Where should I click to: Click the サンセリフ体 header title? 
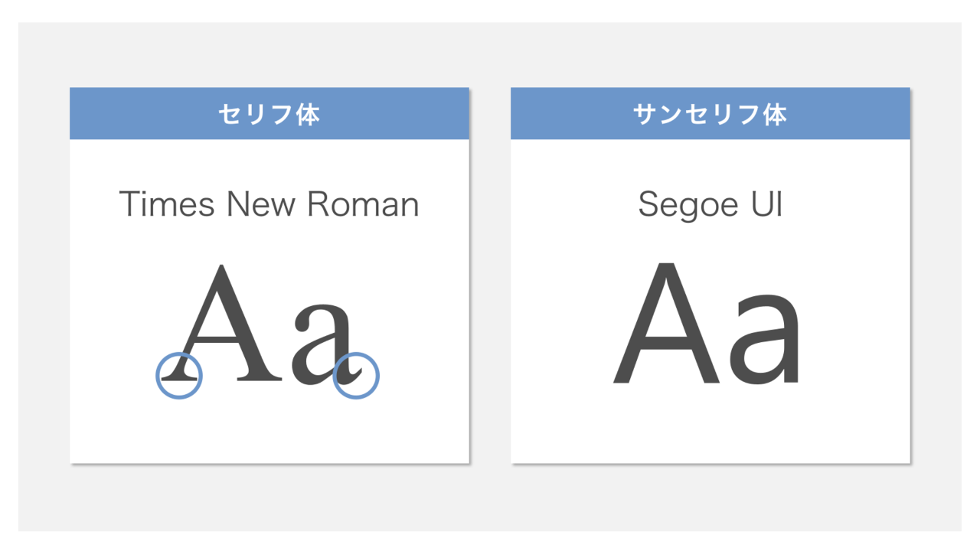pos(710,114)
